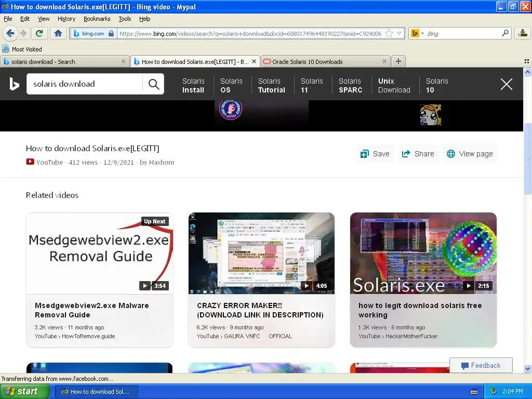Switch to the Oracle Solaris 10 Downloads tab
532x399 pixels.
pyautogui.click(x=325, y=61)
